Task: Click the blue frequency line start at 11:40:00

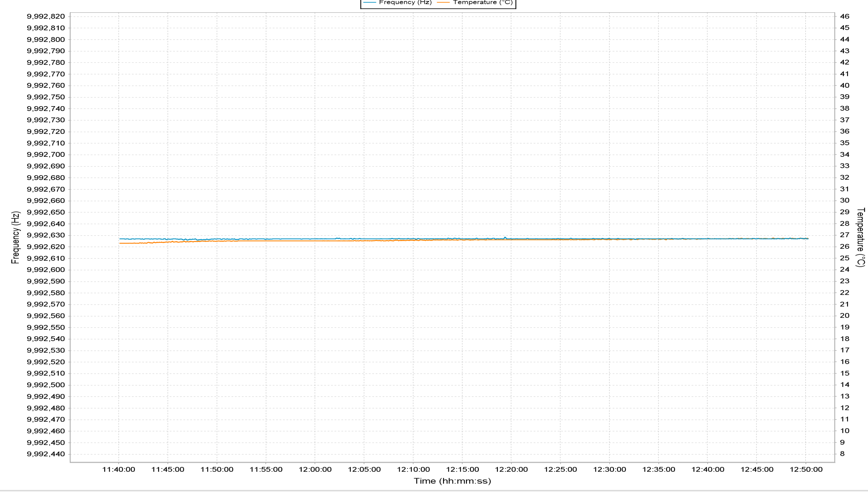Action: [x=120, y=239]
